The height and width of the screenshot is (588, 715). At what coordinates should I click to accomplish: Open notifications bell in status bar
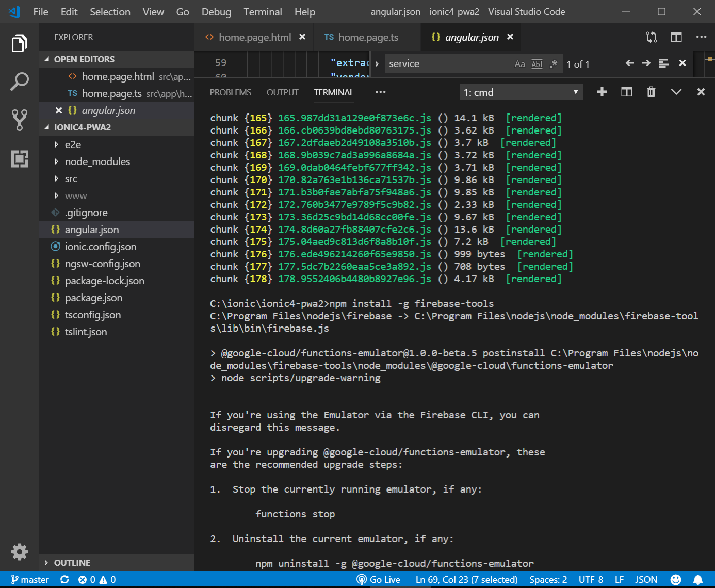(698, 580)
